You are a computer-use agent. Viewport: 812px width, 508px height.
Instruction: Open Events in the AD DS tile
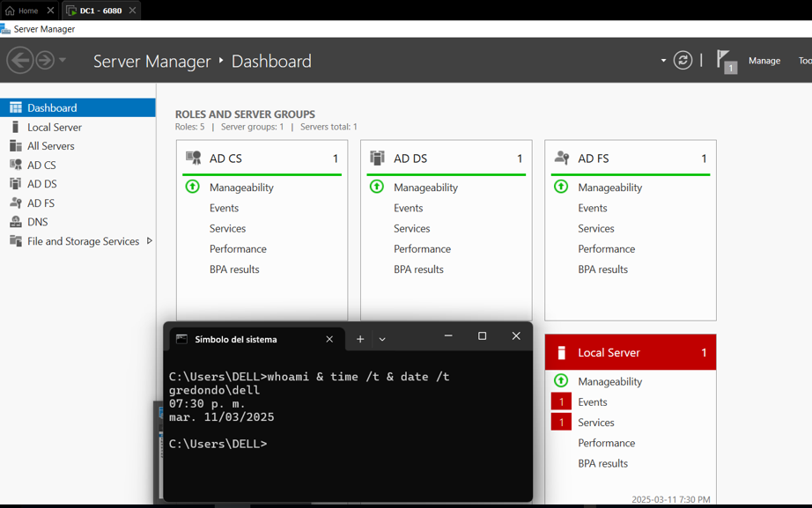(408, 208)
